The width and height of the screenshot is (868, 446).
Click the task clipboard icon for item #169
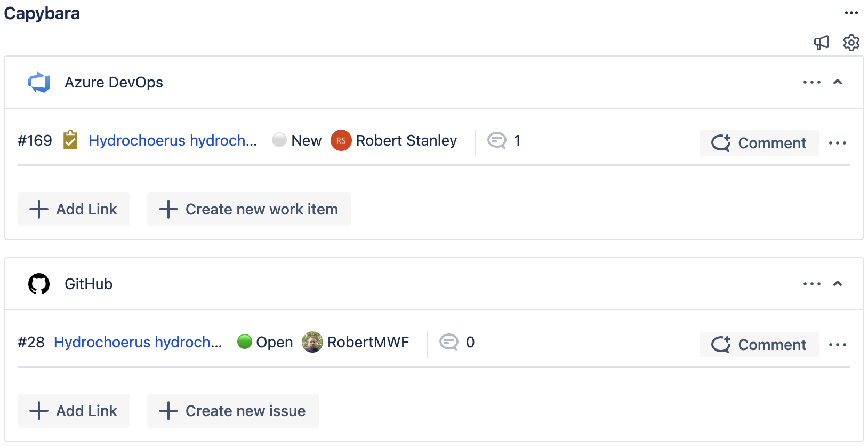click(70, 140)
